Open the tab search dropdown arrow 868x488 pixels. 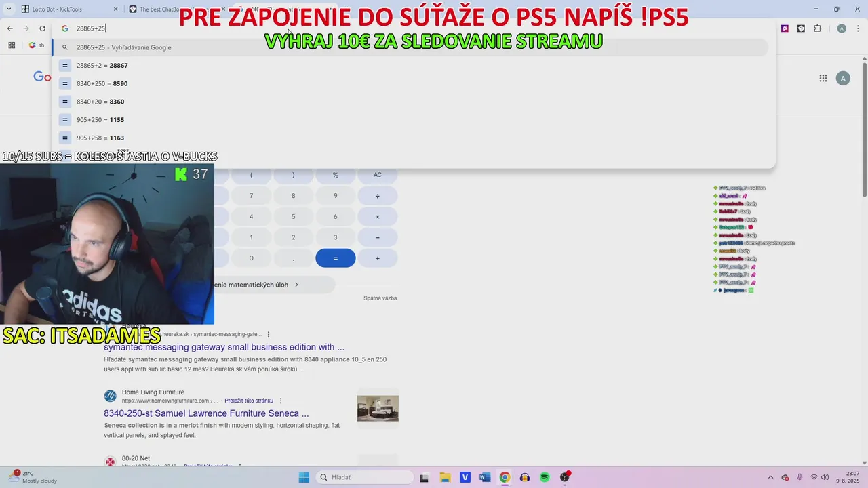coord(9,9)
